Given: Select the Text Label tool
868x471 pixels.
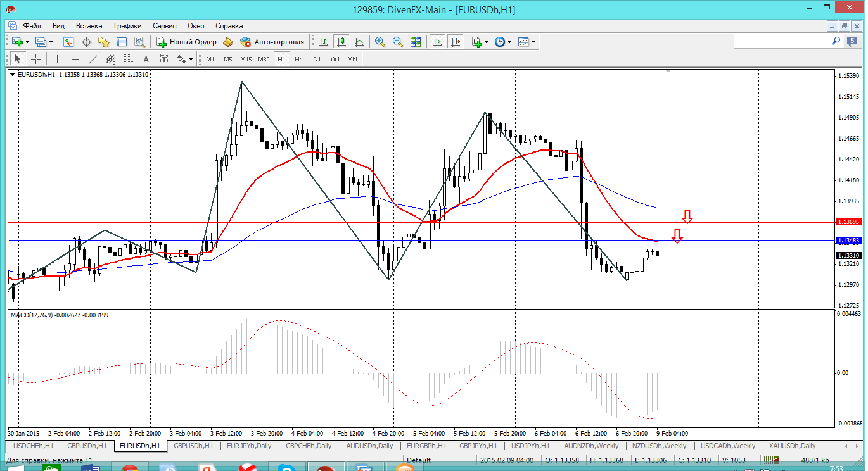Looking at the screenshot, I should (163, 59).
